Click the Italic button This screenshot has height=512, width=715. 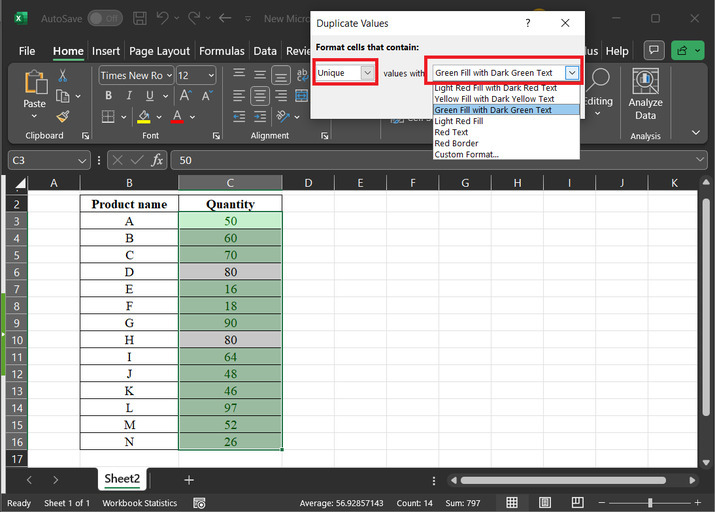128,96
